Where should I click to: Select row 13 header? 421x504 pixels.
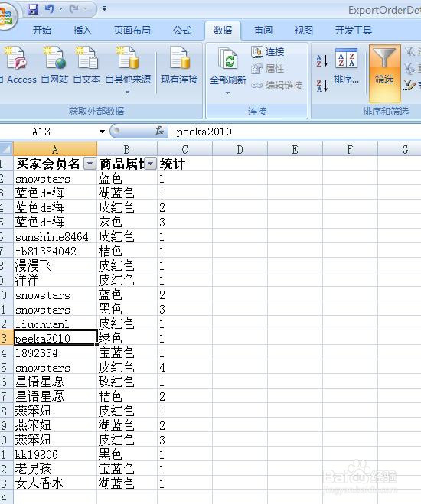6,339
